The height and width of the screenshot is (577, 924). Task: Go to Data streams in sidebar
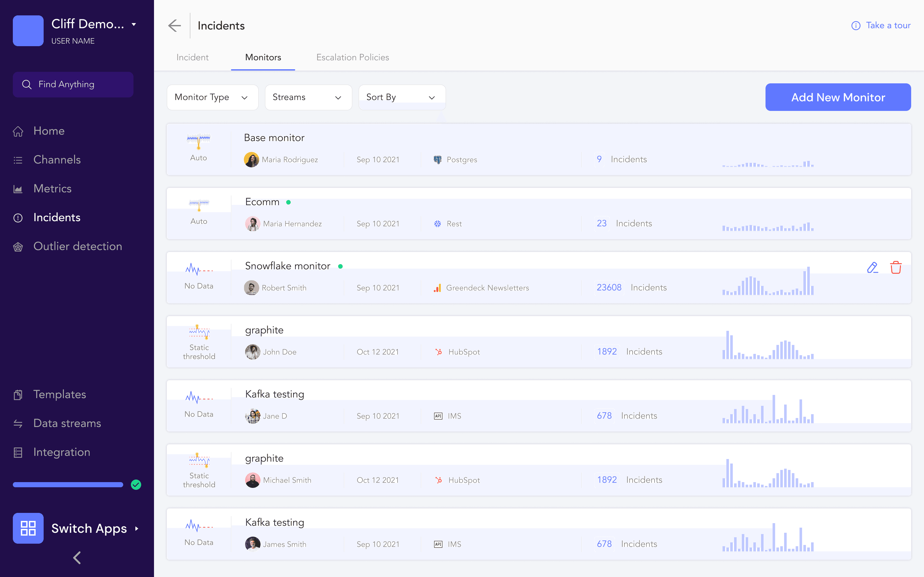coord(67,423)
